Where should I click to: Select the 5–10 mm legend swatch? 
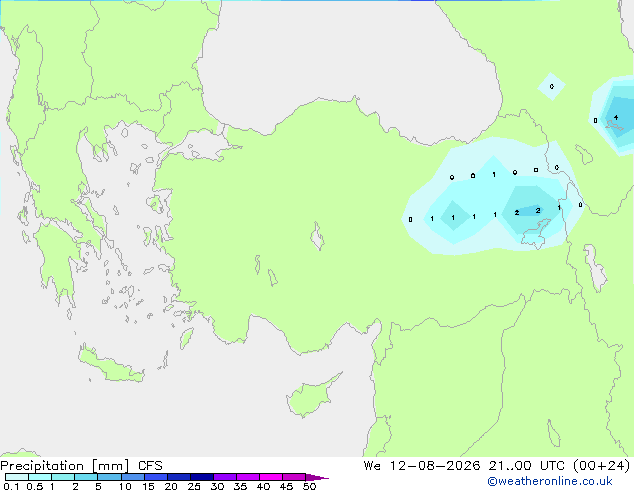(109, 477)
